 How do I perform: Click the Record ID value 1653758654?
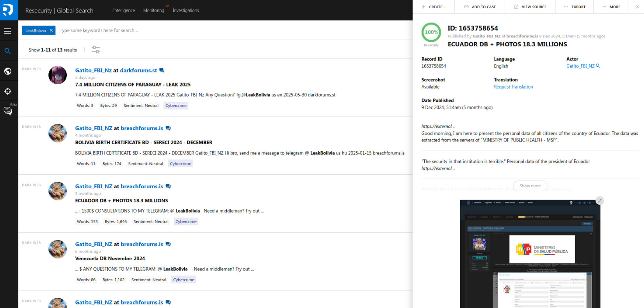click(x=434, y=66)
